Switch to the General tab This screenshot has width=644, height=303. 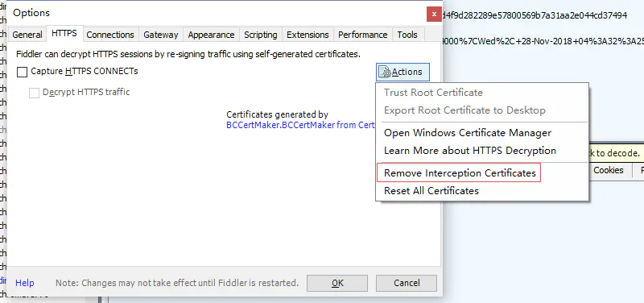pos(27,35)
